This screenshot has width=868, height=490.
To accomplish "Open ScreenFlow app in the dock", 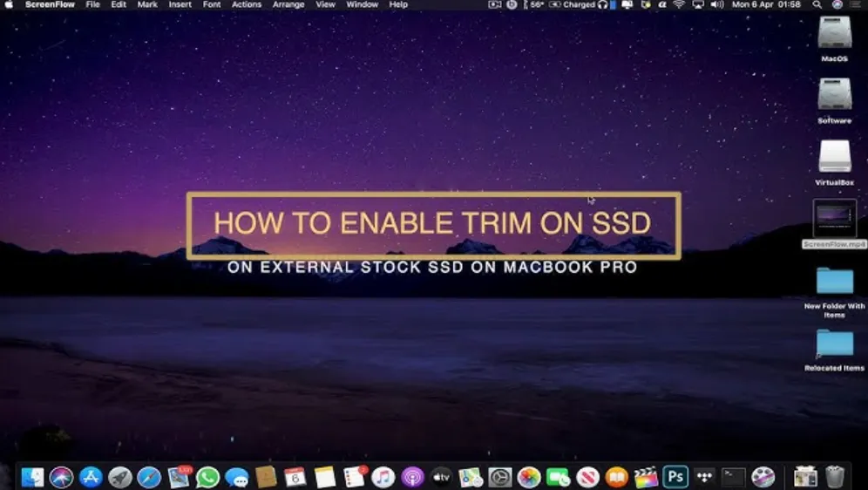I will pyautogui.click(x=763, y=477).
